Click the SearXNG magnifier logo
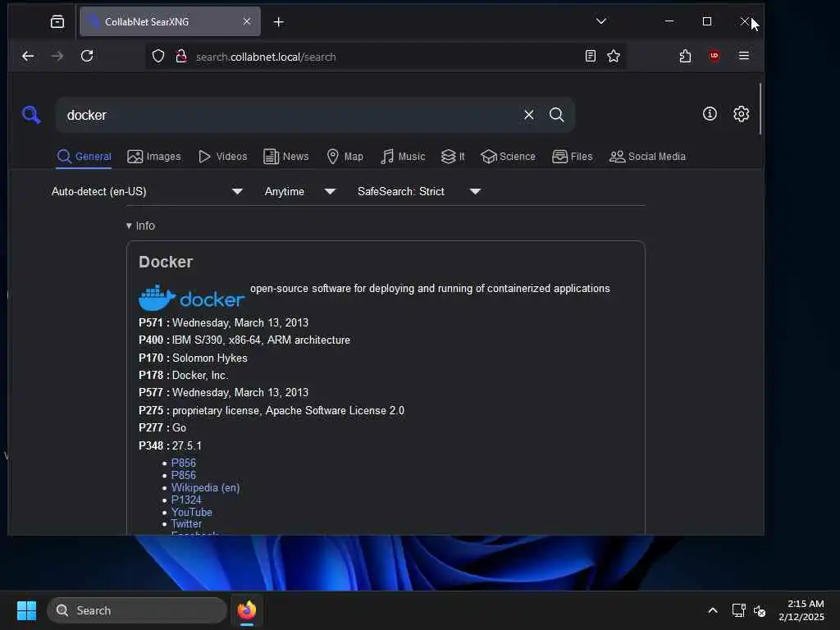 tap(31, 115)
